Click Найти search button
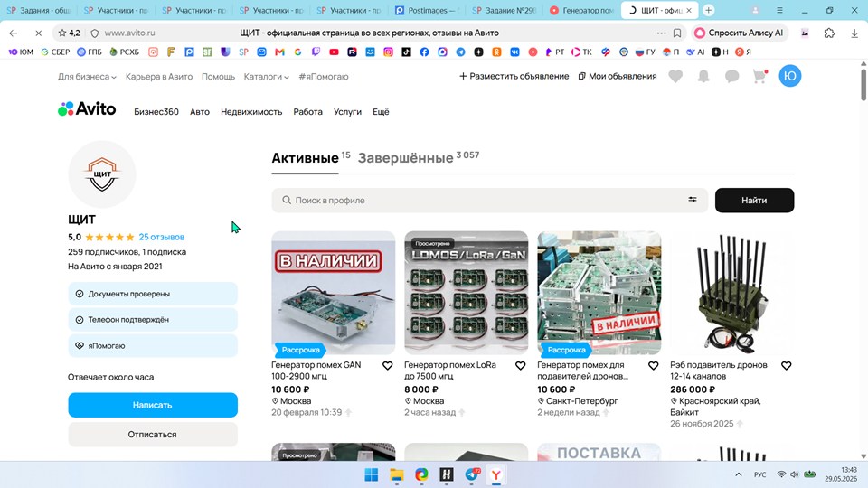Image resolution: width=868 pixels, height=488 pixels. (x=754, y=201)
